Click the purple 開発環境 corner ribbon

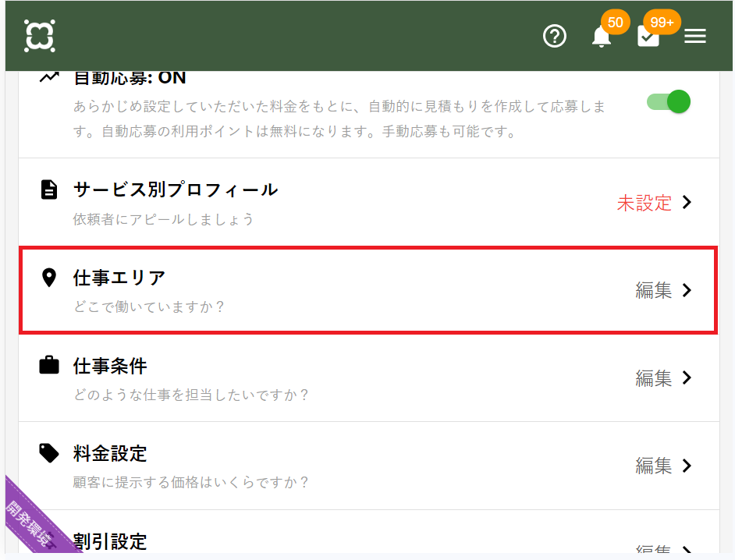tap(31, 523)
